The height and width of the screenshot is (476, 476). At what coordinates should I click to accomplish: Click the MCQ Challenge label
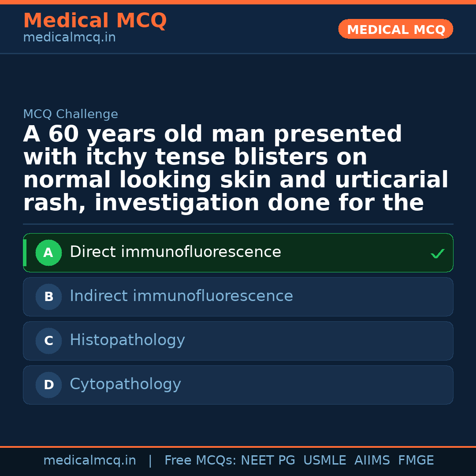click(x=71, y=115)
